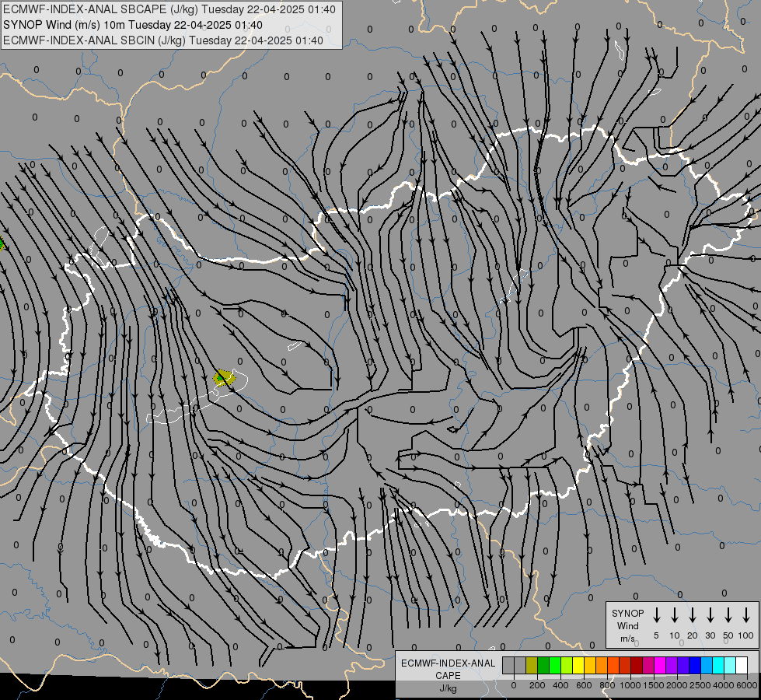Viewport: 761px width, 700px height.
Task: Click the 1500 tick label on CAPE scale
Action: (654, 685)
